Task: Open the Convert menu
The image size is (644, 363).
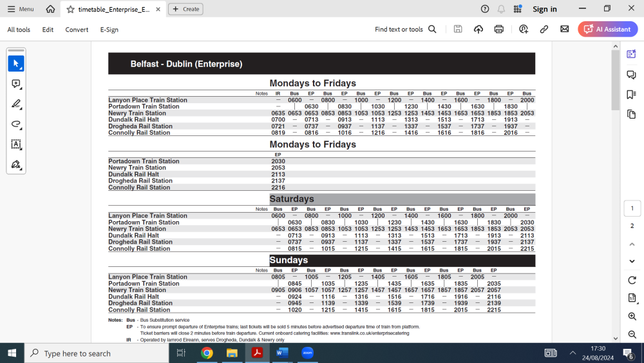Action: point(77,30)
